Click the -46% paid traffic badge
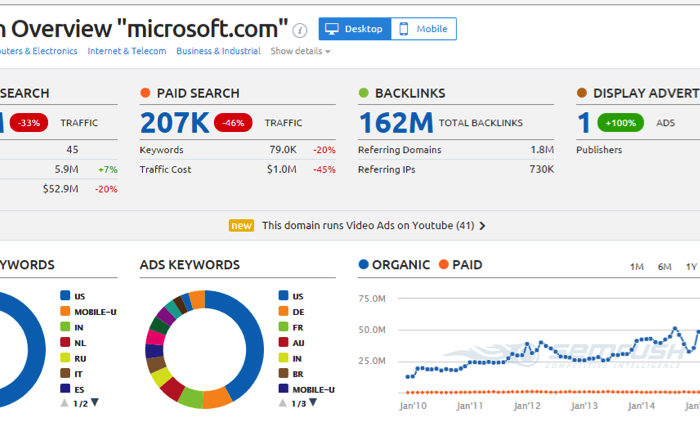 pos(233,123)
